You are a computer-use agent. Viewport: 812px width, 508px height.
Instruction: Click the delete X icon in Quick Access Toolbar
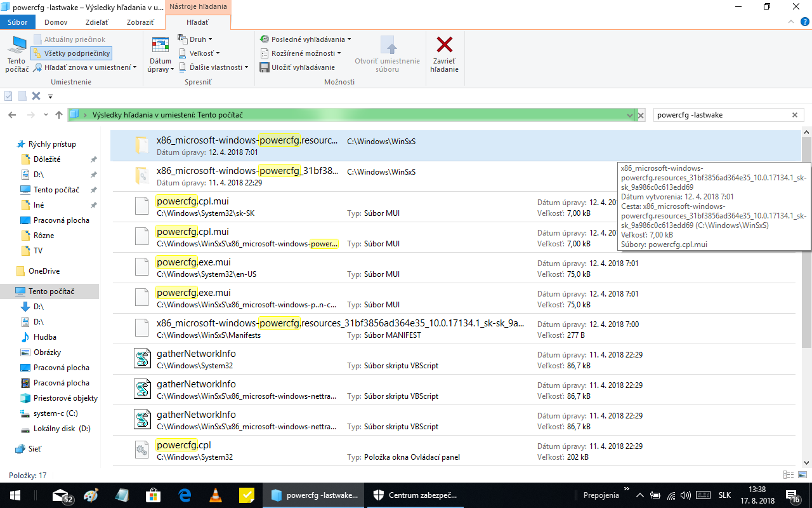click(x=36, y=96)
